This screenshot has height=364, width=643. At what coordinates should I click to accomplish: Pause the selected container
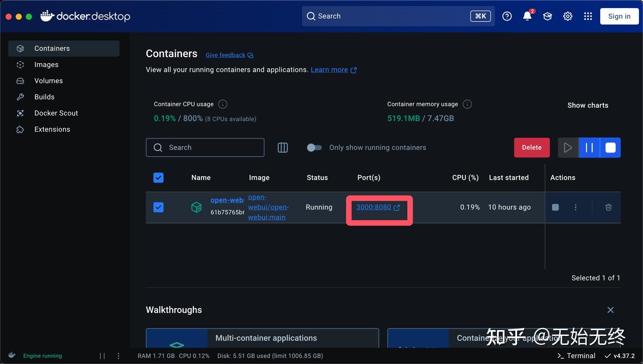[x=589, y=147]
